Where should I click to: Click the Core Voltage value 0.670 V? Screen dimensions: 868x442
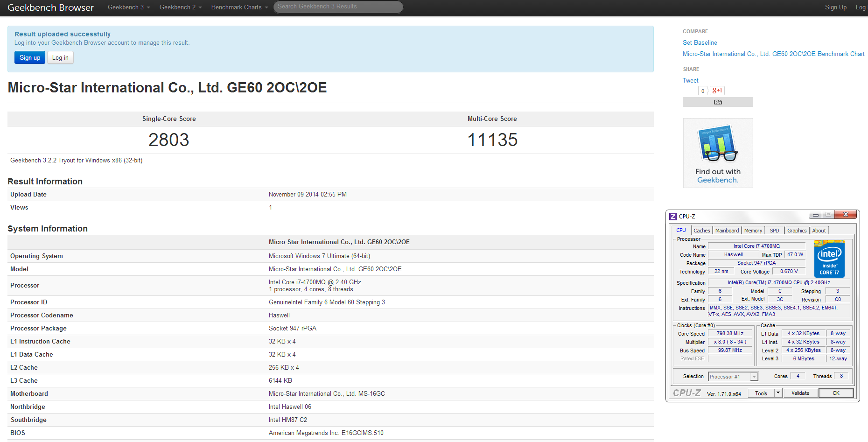[789, 271]
